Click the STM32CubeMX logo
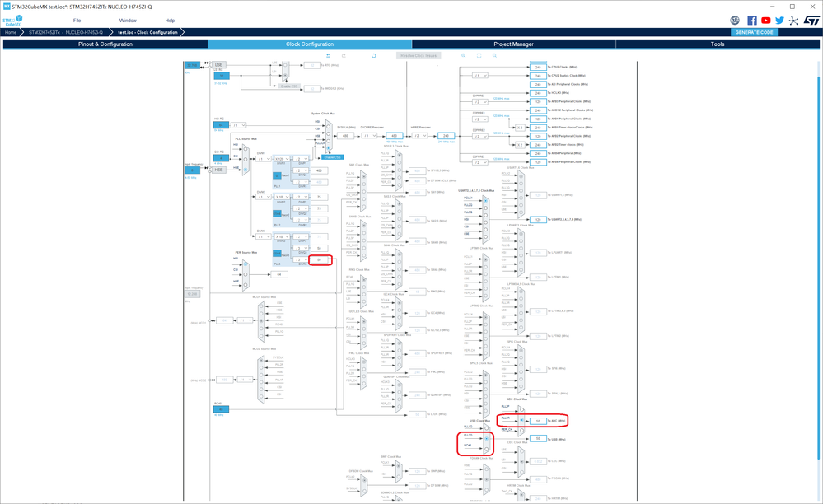The height and width of the screenshot is (504, 823). tap(12, 21)
